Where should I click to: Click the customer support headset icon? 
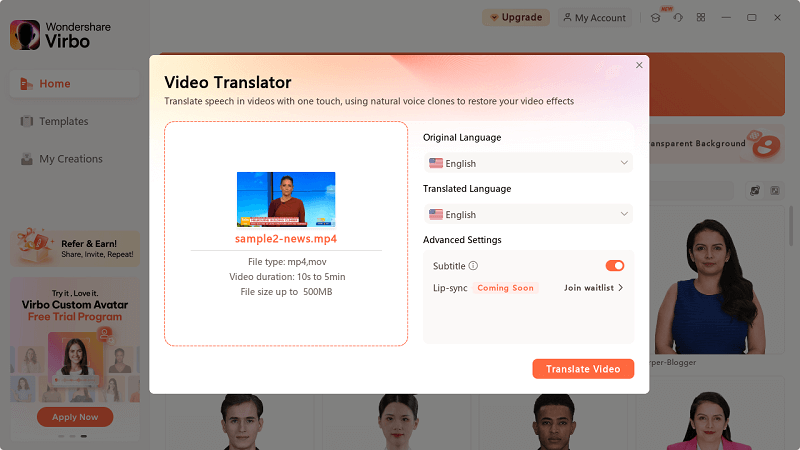coord(678,18)
